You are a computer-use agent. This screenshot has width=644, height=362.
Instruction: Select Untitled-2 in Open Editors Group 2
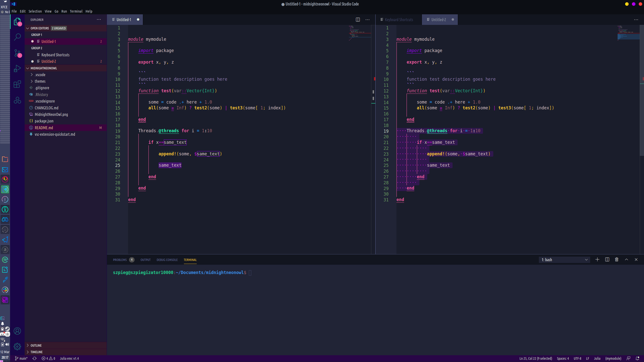point(66,61)
